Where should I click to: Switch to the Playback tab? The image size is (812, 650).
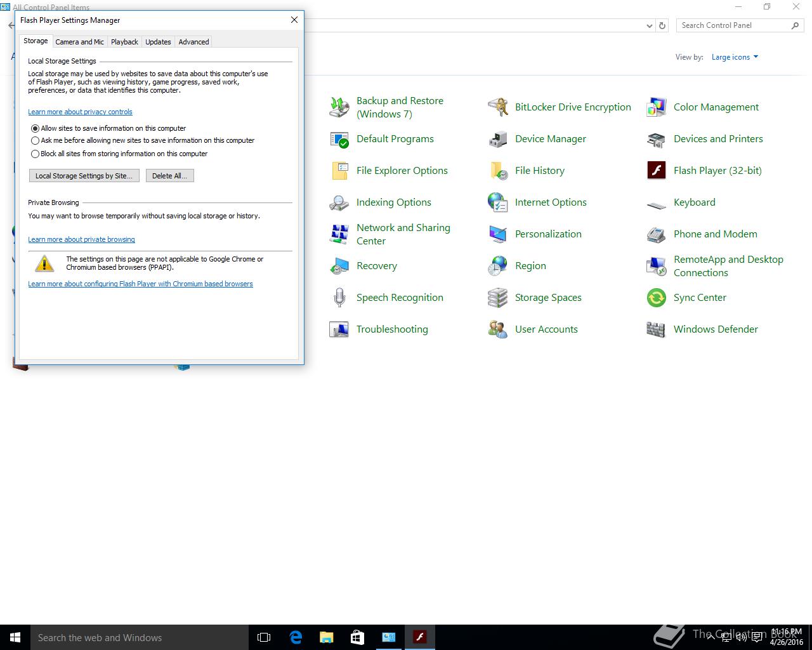point(124,42)
